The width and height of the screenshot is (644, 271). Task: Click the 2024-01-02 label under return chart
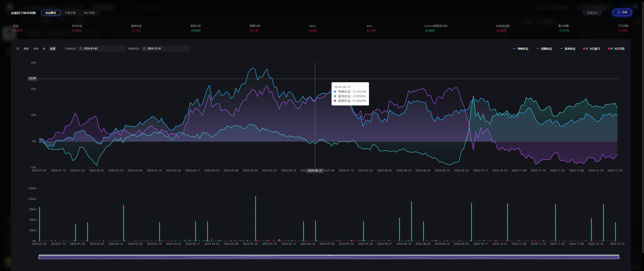click(39, 171)
